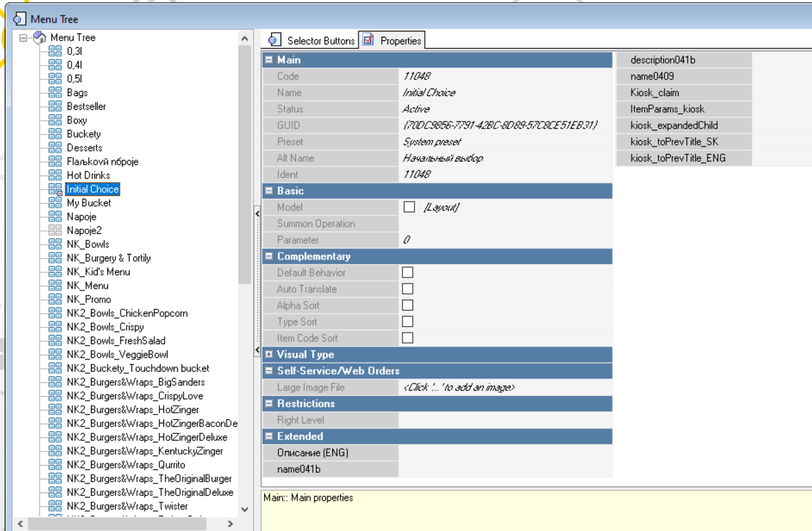Select NK2_Burgers&Wraps_KentuckyZinger item
The height and width of the screenshot is (531, 812).
click(145, 451)
